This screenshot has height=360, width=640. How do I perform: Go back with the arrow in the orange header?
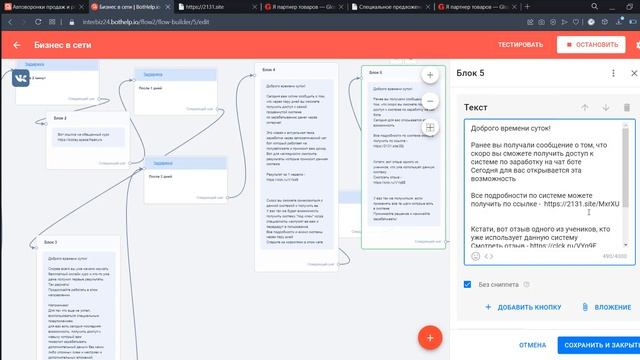click(17, 45)
